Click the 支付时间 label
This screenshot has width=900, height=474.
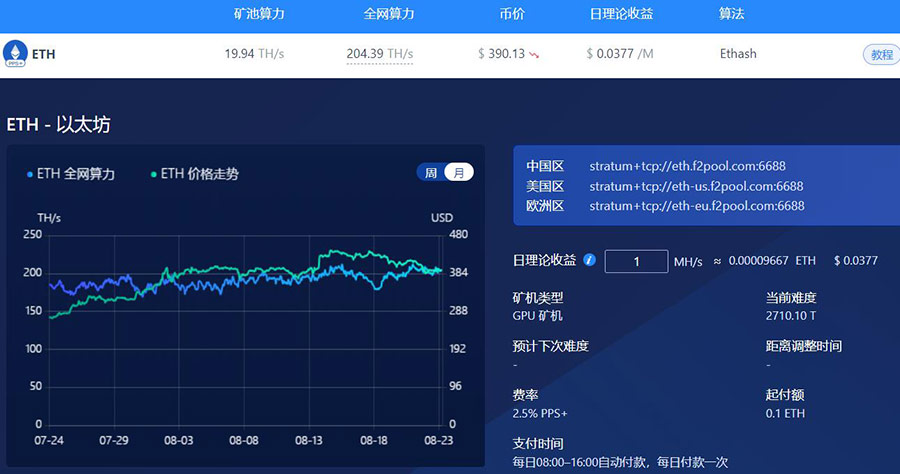pos(538,444)
